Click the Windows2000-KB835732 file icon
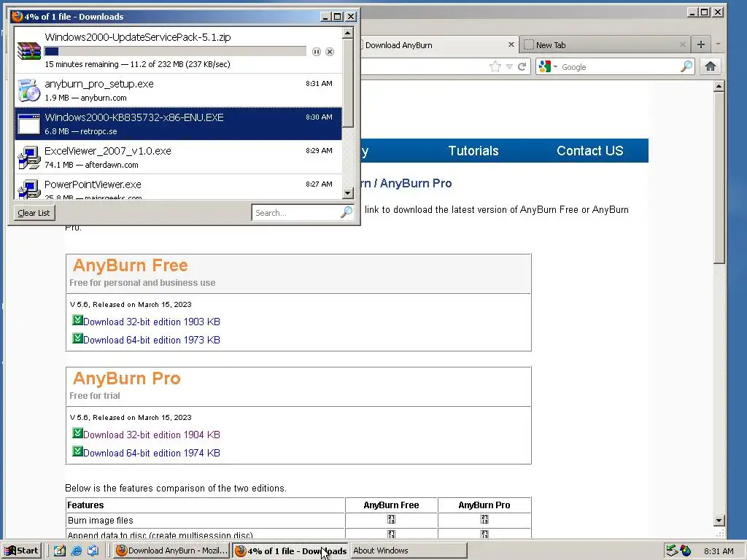 (29, 124)
